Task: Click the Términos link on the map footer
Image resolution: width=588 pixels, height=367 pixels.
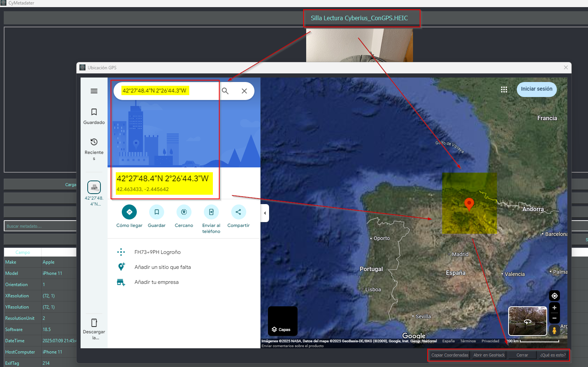Action: [468, 341]
